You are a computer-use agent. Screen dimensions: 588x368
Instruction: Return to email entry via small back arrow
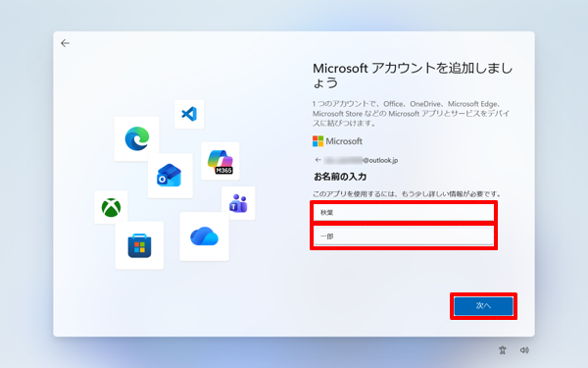[x=318, y=160]
